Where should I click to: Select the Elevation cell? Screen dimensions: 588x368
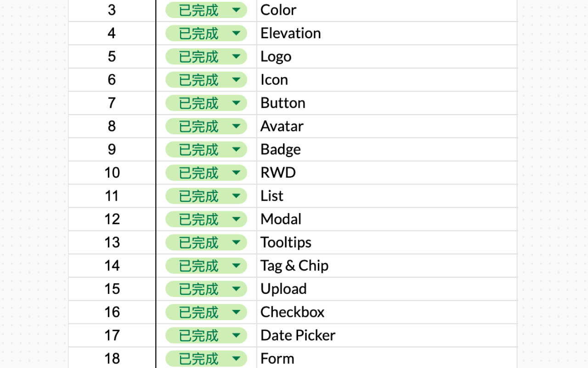tap(387, 33)
